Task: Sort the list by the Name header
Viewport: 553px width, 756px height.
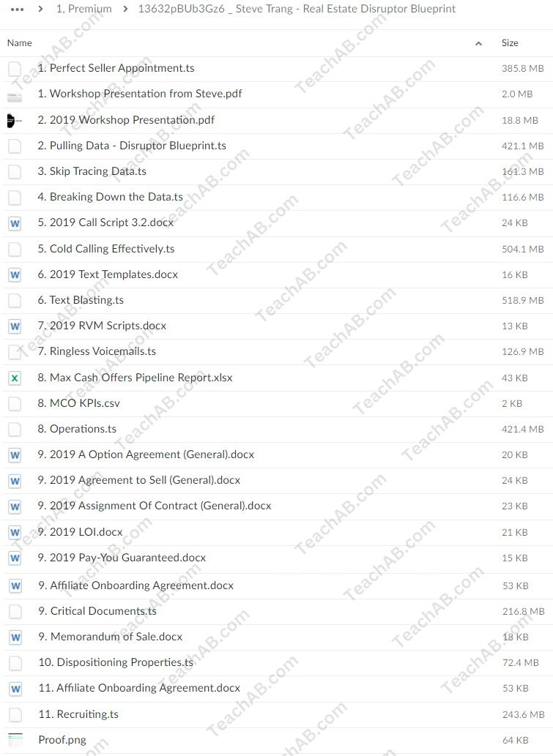Action: click(20, 43)
